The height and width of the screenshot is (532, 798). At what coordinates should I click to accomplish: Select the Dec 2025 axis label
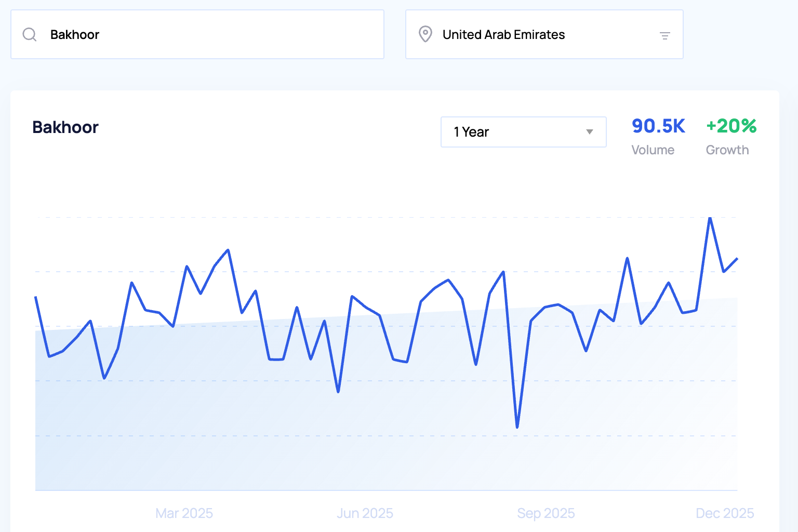point(724,513)
